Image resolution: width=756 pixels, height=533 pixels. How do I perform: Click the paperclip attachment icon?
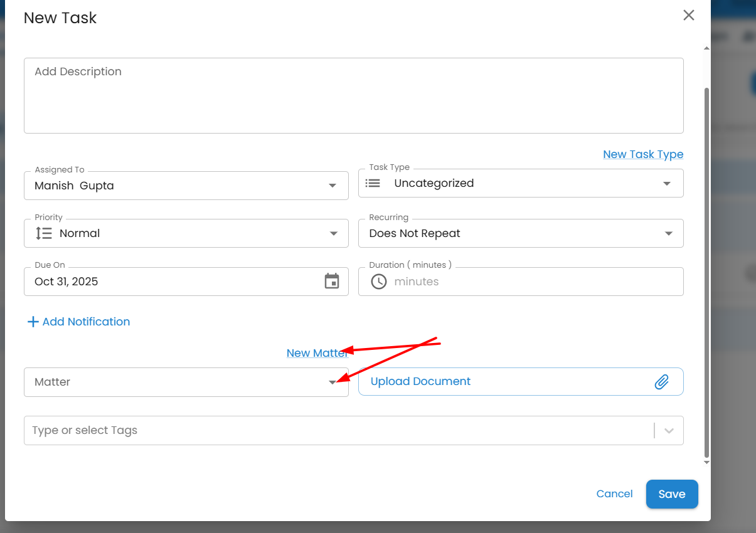point(661,382)
